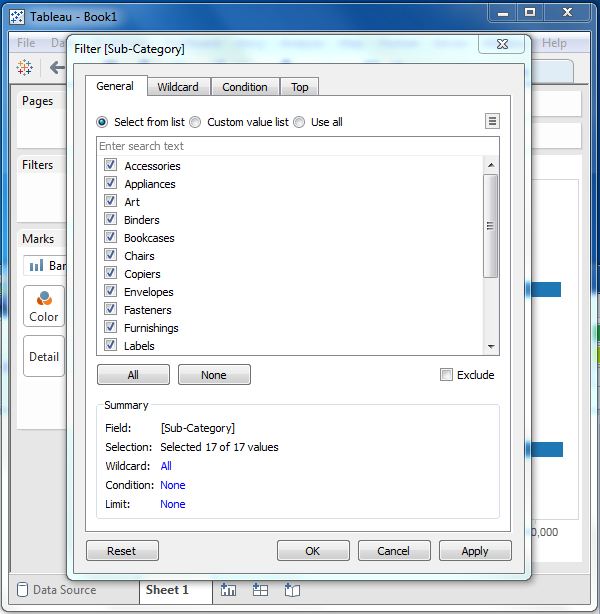
Task: Choose the Use all radio option
Action: [299, 122]
